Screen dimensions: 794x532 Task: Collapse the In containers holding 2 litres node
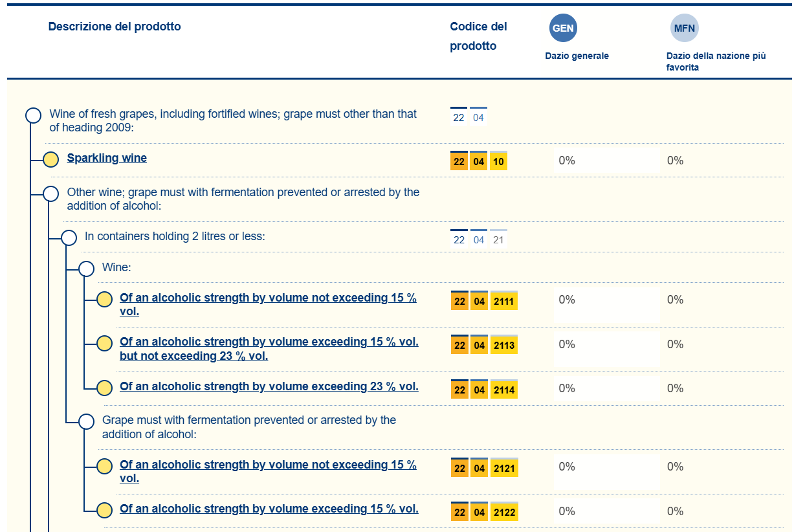coord(69,238)
